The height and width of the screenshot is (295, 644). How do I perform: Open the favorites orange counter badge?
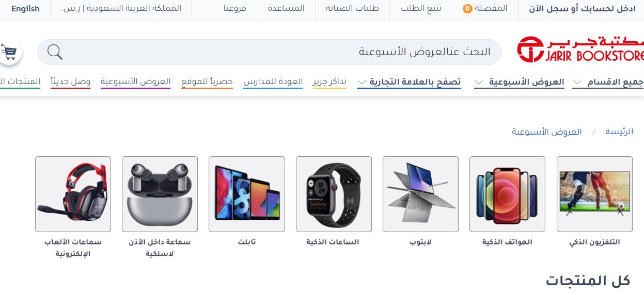click(x=467, y=9)
